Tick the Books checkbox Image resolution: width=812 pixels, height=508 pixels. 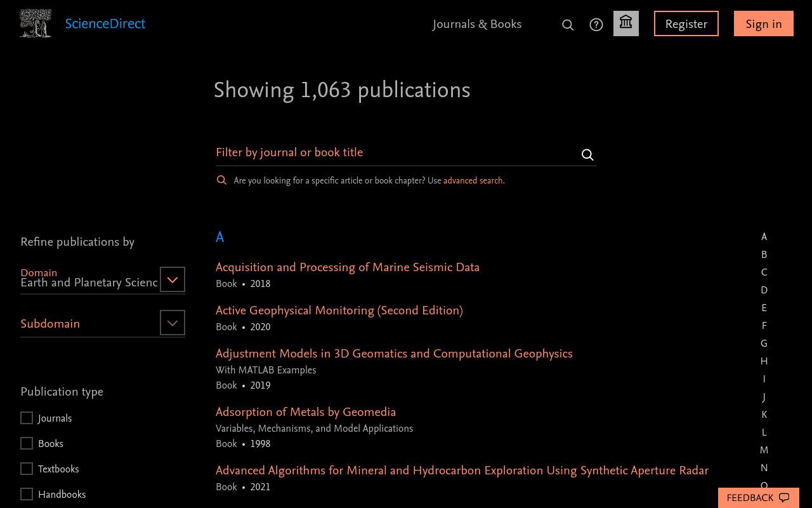[x=27, y=443]
